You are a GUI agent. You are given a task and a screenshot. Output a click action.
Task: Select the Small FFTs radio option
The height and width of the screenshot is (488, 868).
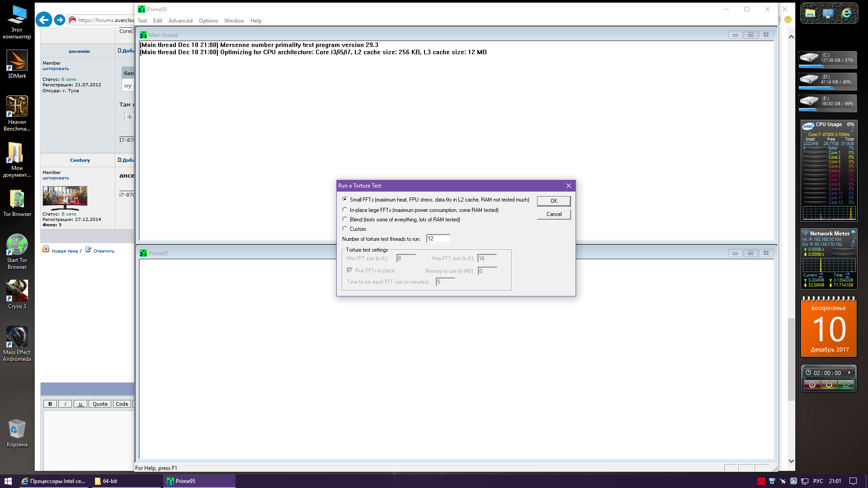point(345,199)
